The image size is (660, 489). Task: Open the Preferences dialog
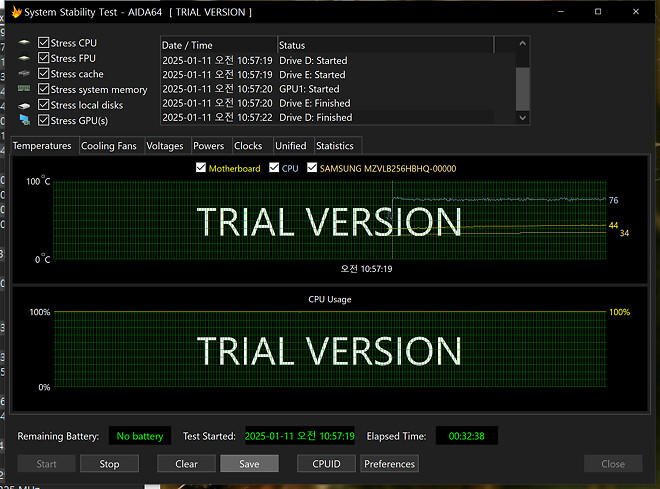point(389,464)
